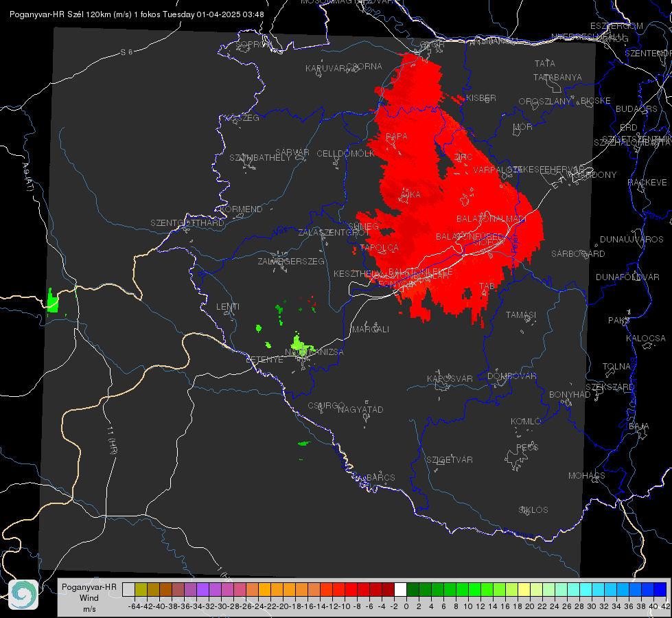Click the DUNAUJVAROS label
This screenshot has height=618, width=672.
click(x=632, y=239)
